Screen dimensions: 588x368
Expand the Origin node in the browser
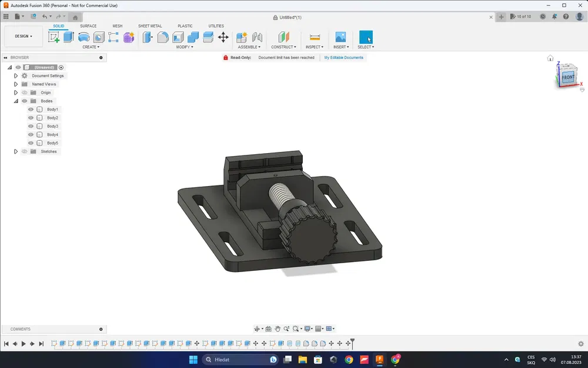coord(16,92)
